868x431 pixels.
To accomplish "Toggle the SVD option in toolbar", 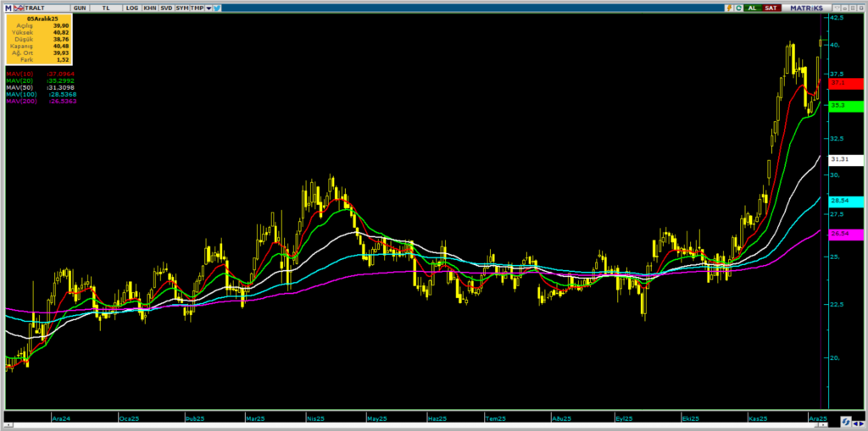I will 165,7.
